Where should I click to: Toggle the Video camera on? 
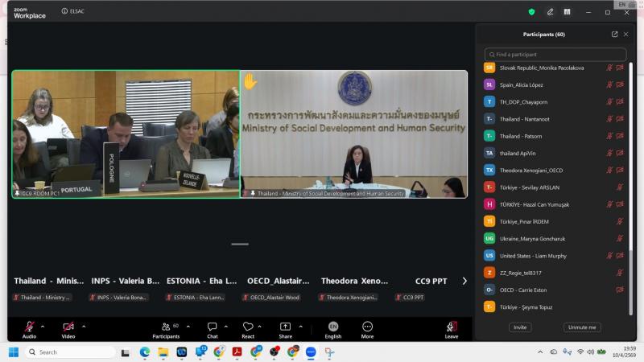click(x=68, y=327)
